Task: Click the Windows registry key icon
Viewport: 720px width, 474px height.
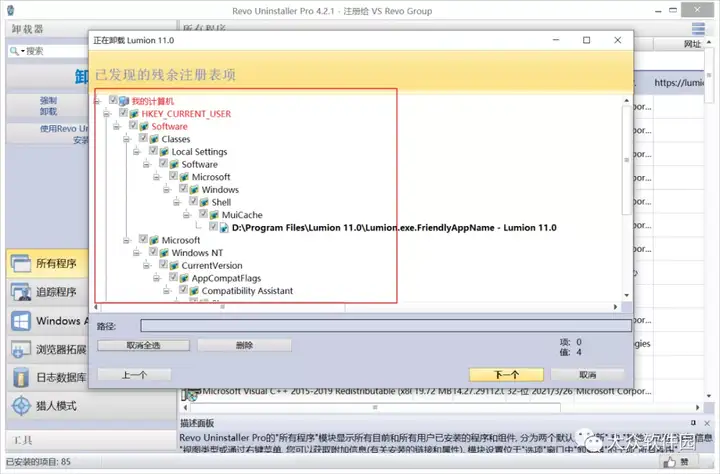Action: 194,189
